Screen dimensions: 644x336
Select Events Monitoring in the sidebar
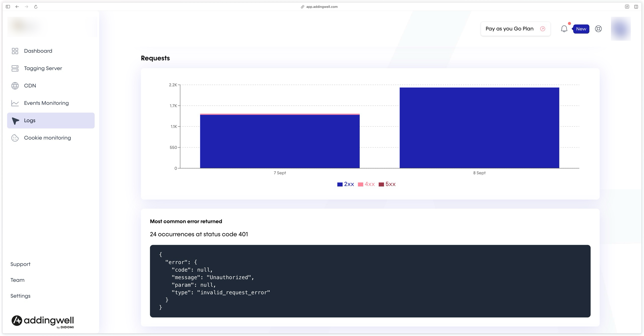click(51, 103)
